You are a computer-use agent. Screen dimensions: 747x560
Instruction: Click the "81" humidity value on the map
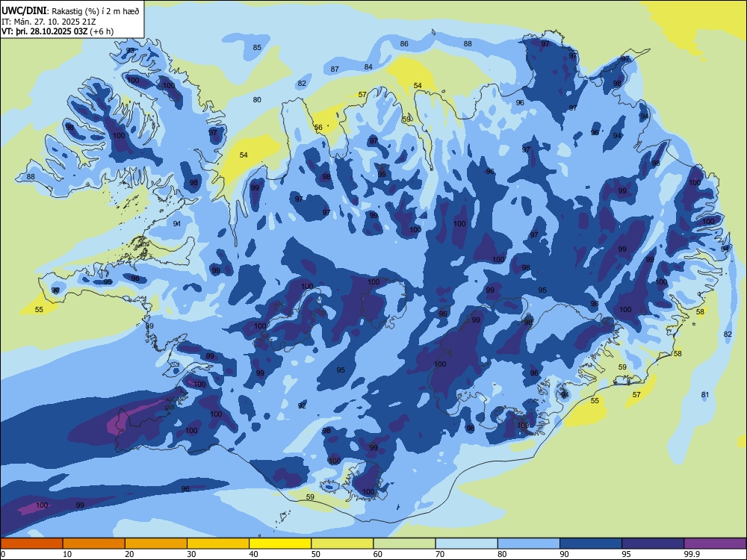pos(706,395)
